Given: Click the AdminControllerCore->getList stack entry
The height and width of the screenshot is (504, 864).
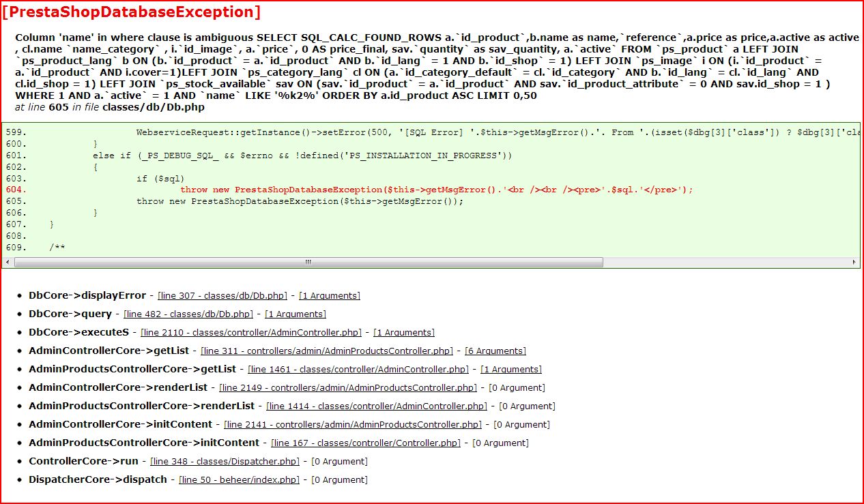Looking at the screenshot, I should coord(109,351).
